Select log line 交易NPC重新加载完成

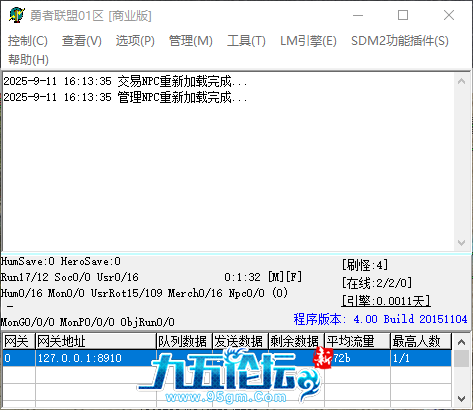[x=125, y=81]
